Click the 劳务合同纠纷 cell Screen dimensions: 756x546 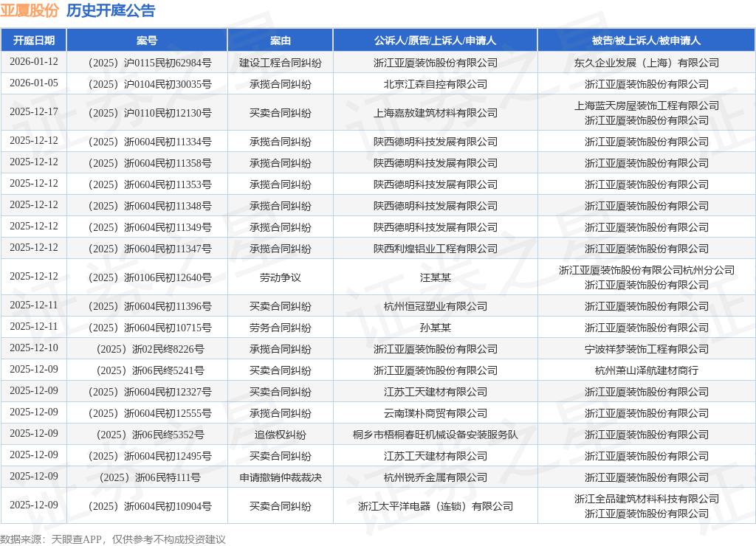click(280, 328)
